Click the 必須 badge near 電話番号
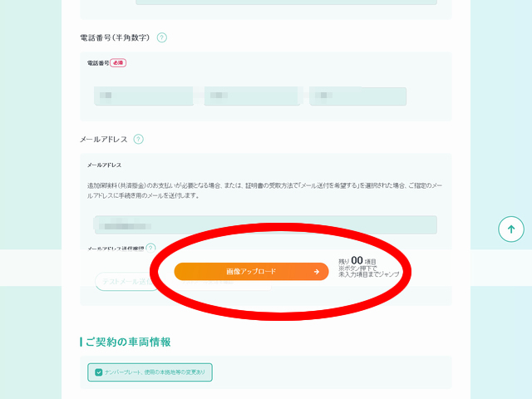 tap(118, 62)
